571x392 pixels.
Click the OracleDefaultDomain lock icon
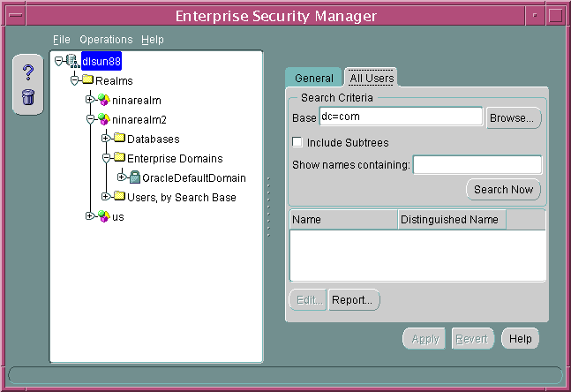(x=135, y=177)
